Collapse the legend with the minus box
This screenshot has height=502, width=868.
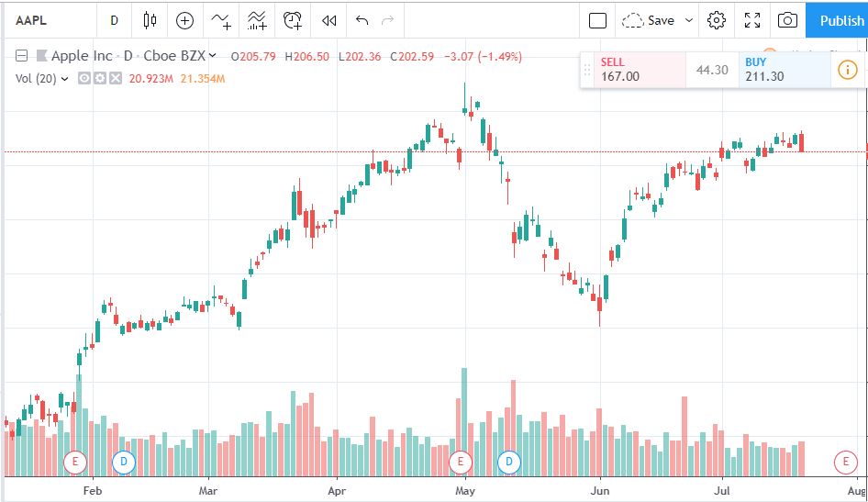22,55
